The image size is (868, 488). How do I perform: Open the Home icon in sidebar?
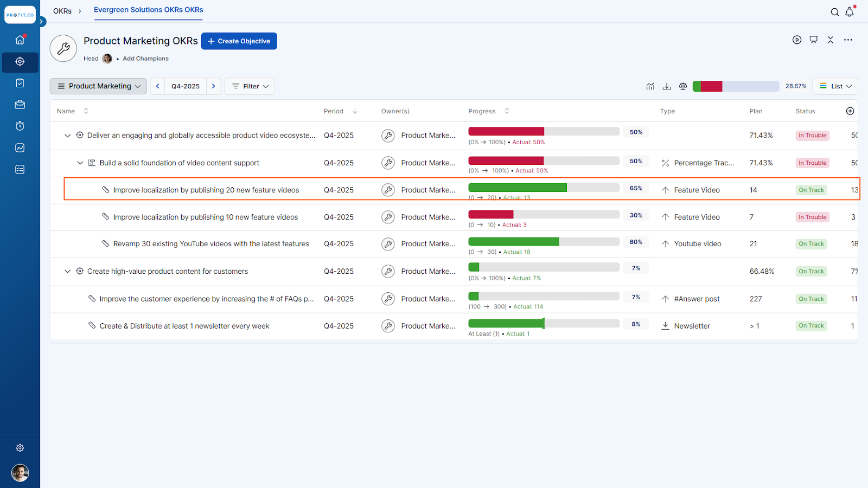tap(20, 40)
